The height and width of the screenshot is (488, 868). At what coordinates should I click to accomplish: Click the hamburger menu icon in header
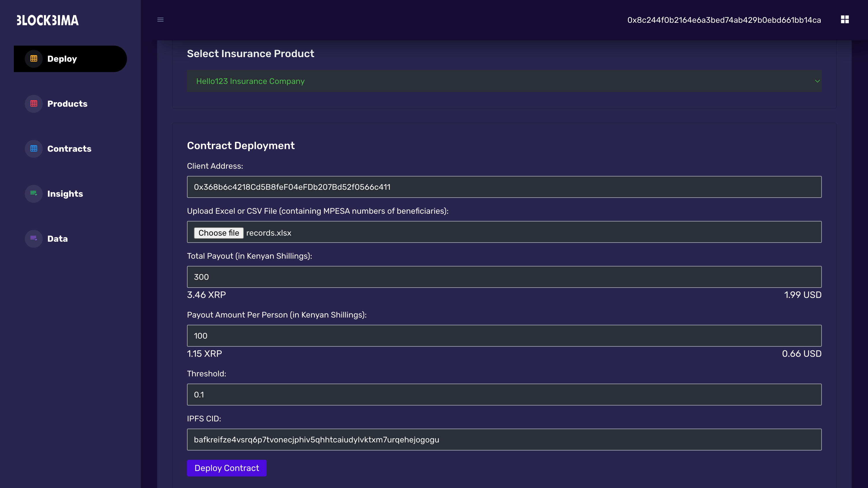(x=160, y=20)
